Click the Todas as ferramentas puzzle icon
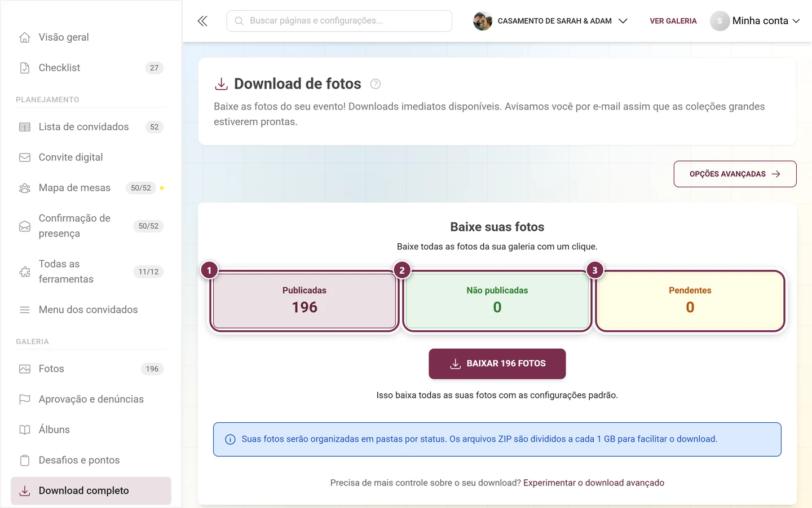Screen dimensions: 812x508 (25, 272)
